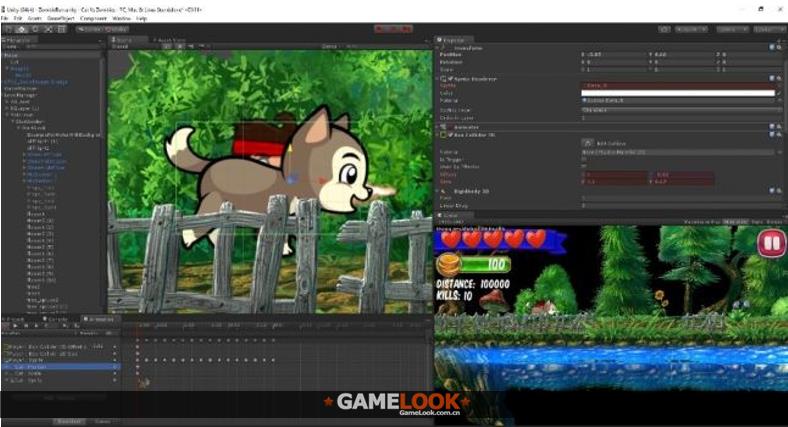The height and width of the screenshot is (427, 788).
Task: Toggle the Sprite Renderer component checkbox
Action: pyautogui.click(x=450, y=79)
